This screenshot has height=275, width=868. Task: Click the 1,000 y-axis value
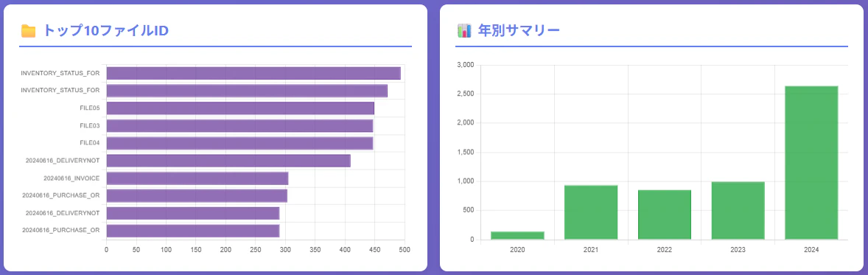tap(466, 181)
